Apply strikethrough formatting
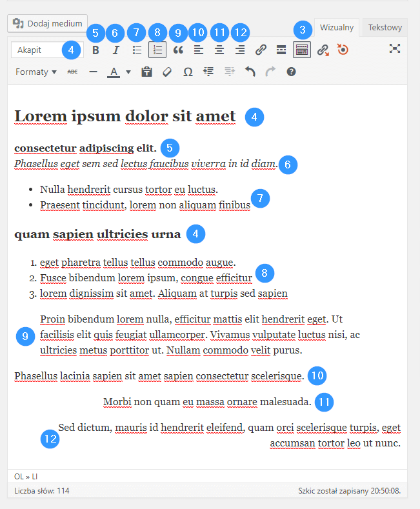Image resolution: width=420 pixels, height=509 pixels. [72, 72]
